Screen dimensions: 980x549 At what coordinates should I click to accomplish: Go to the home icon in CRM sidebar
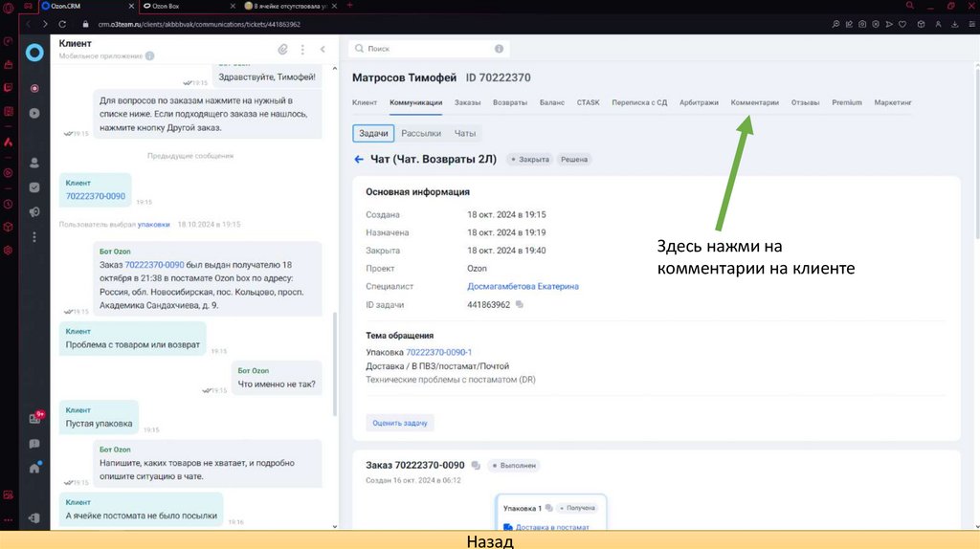coord(34,468)
